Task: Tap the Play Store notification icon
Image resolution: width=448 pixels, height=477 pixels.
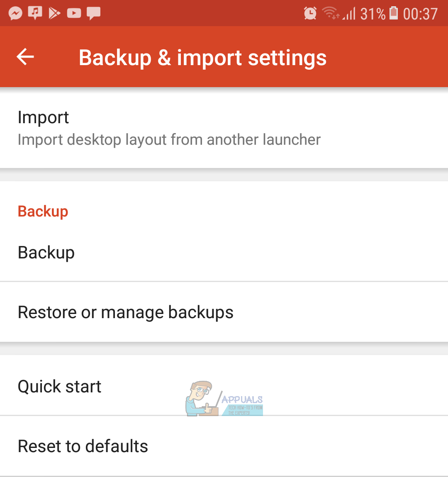Action: pyautogui.click(x=54, y=13)
